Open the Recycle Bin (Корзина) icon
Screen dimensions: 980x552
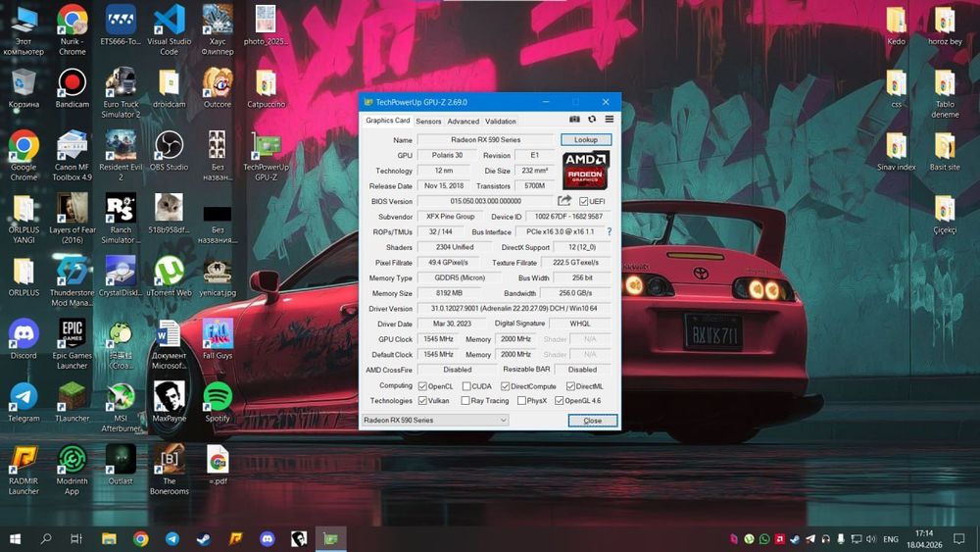(24, 88)
